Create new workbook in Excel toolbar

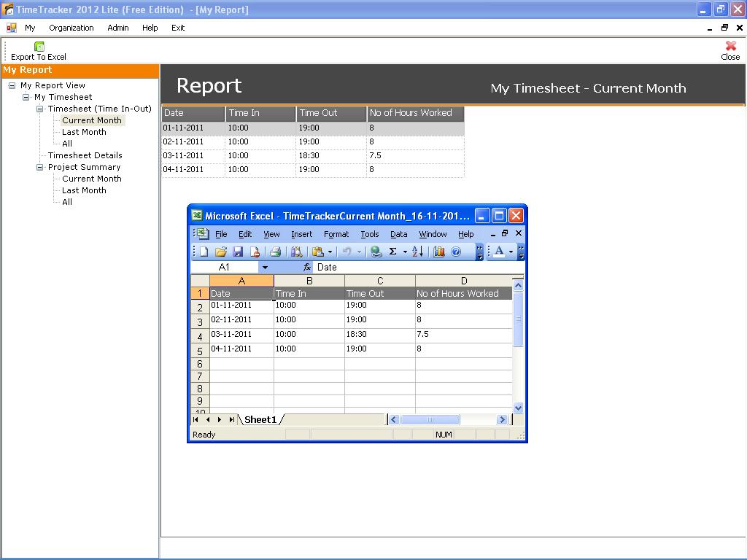pyautogui.click(x=204, y=252)
